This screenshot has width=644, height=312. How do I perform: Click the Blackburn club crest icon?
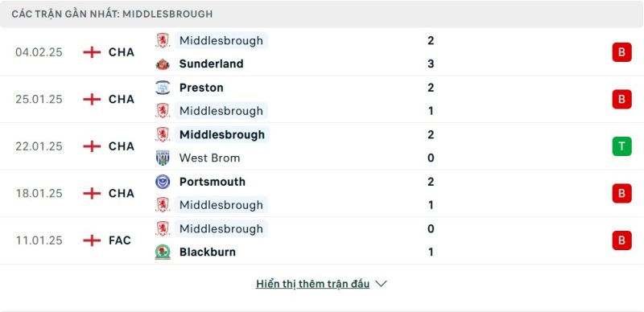[163, 252]
